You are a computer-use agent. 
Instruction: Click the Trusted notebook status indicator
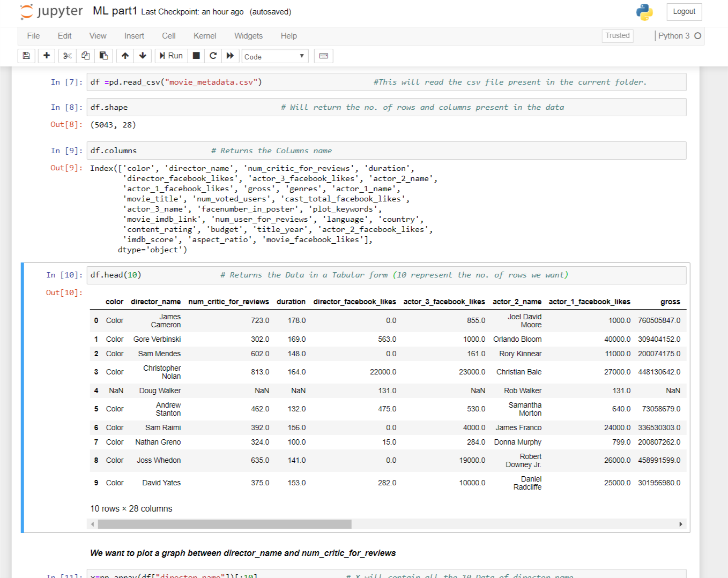(x=617, y=35)
